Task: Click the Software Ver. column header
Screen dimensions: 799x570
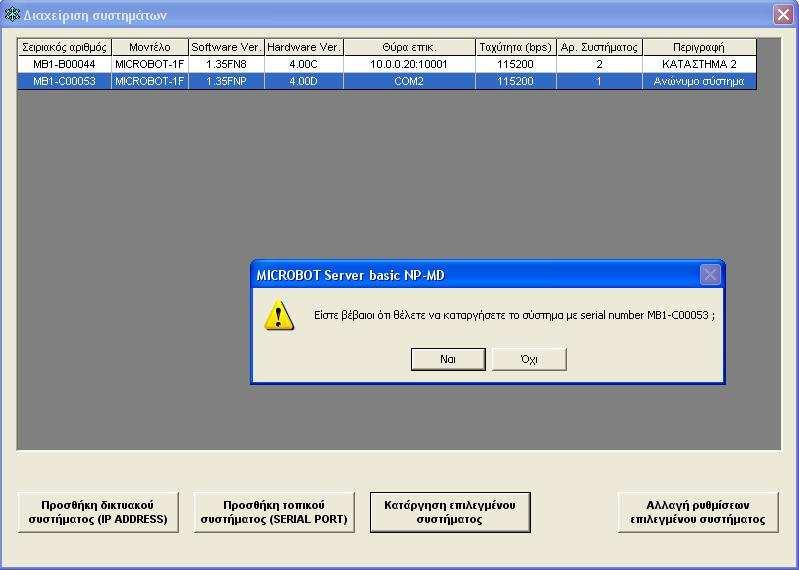Action: tap(226, 47)
